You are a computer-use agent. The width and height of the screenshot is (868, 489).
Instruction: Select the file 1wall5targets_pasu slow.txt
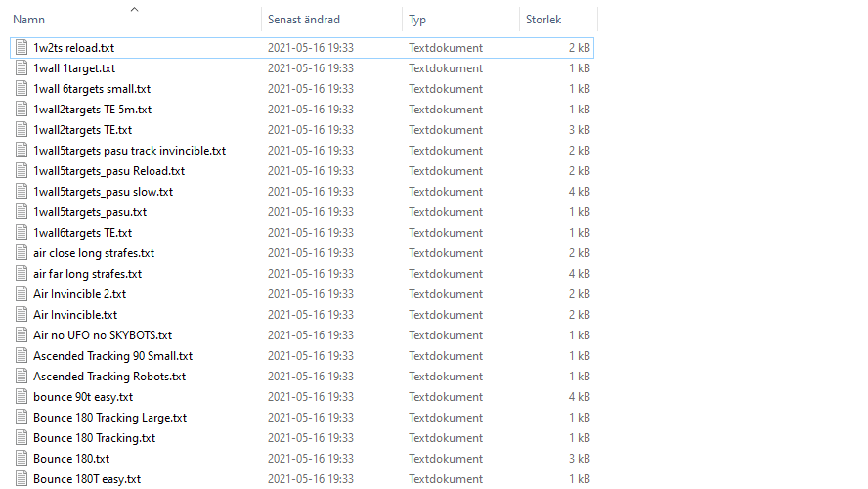[103, 192]
